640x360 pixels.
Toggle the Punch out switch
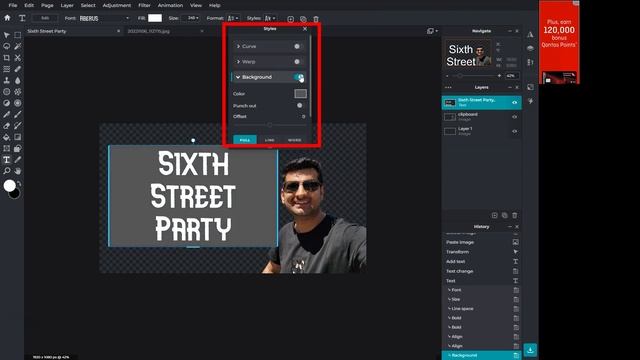pyautogui.click(x=300, y=105)
